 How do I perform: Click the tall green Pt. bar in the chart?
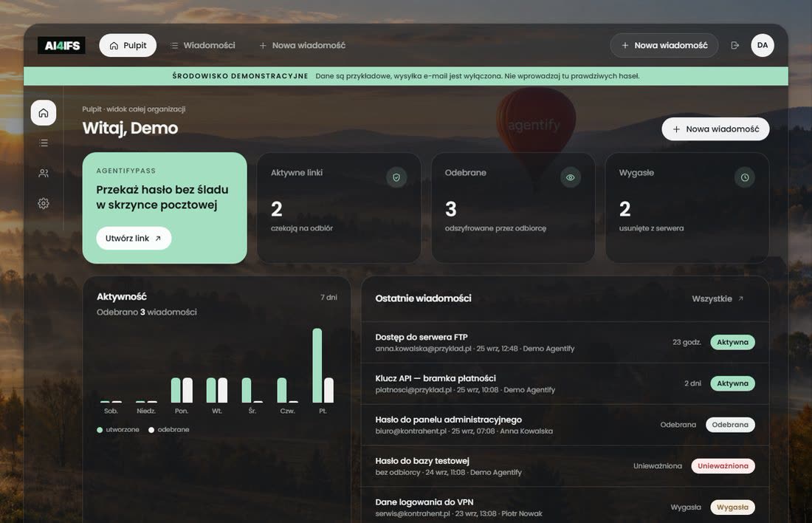(317, 366)
